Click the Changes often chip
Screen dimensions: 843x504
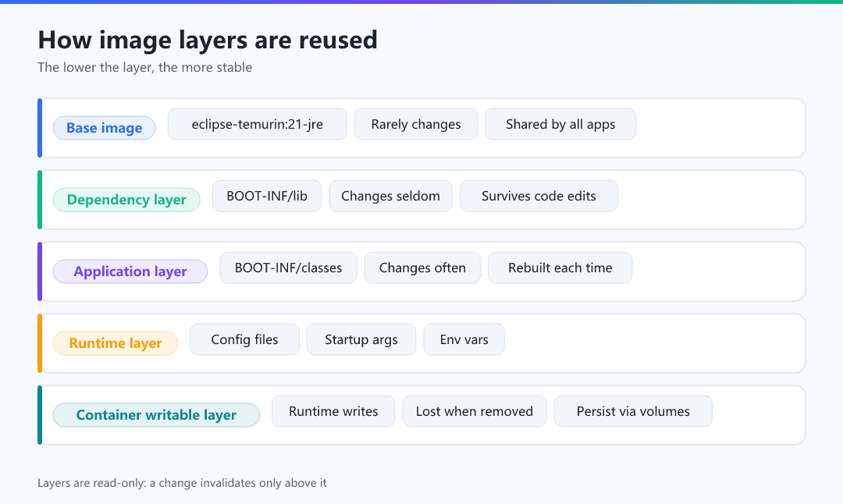[422, 268]
